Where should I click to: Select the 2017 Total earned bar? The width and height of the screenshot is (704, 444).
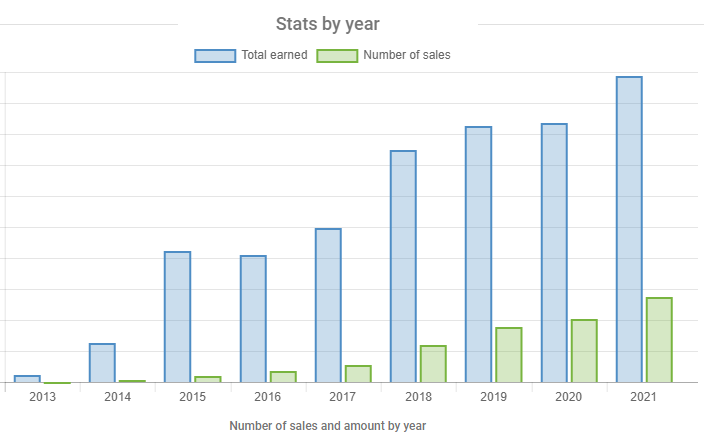click(328, 306)
